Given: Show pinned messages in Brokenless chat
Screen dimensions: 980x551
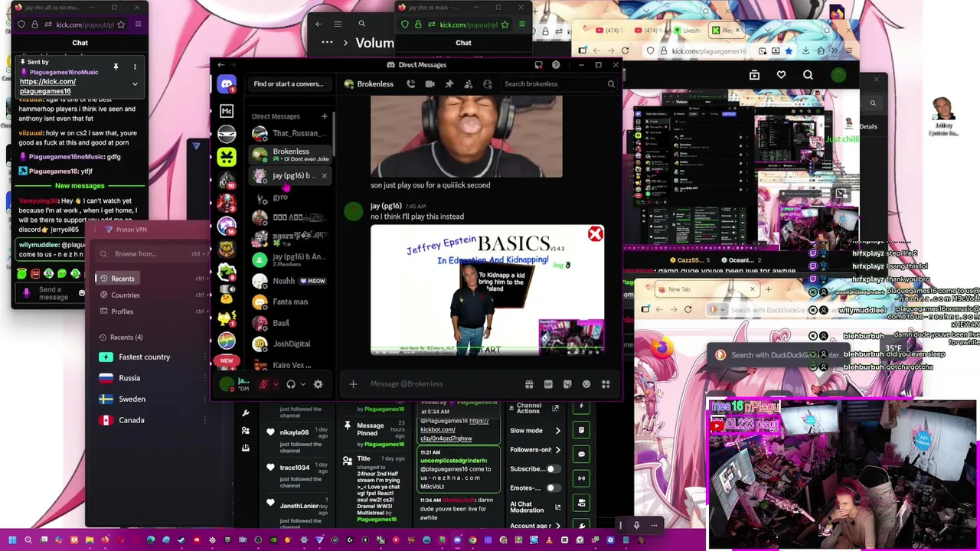Looking at the screenshot, I should pos(449,84).
